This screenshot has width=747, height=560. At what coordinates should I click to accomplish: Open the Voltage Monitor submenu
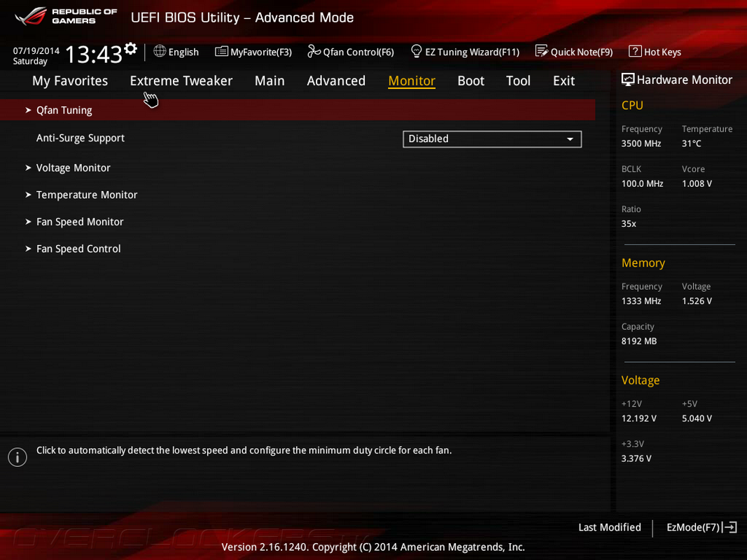pos(74,167)
